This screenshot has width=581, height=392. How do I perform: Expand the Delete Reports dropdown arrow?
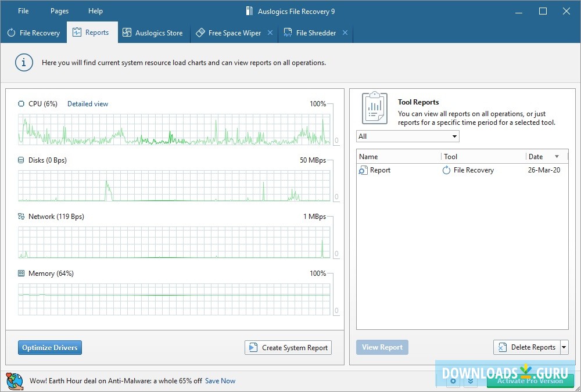[564, 347]
